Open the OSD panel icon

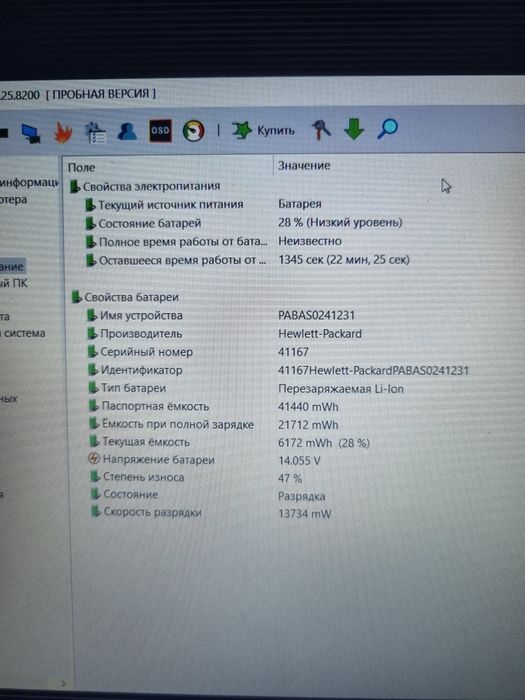pos(160,131)
